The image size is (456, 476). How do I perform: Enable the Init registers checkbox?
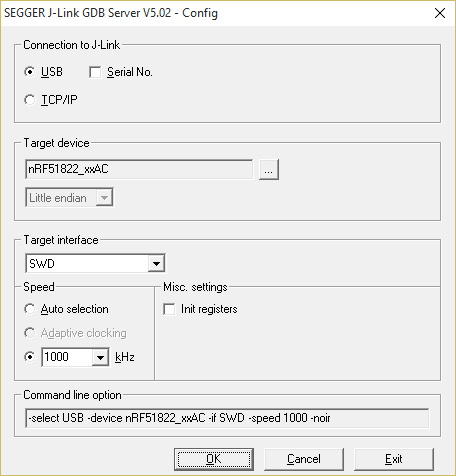tap(169, 309)
